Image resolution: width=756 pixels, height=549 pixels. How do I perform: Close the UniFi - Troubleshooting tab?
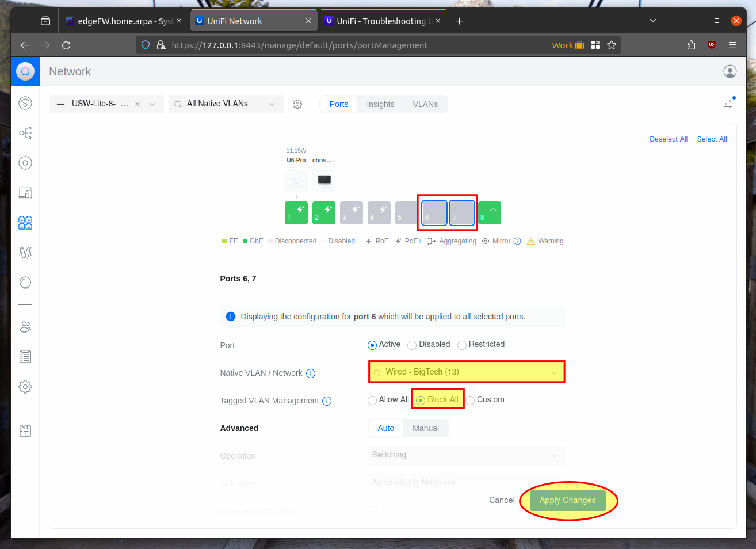438,21
